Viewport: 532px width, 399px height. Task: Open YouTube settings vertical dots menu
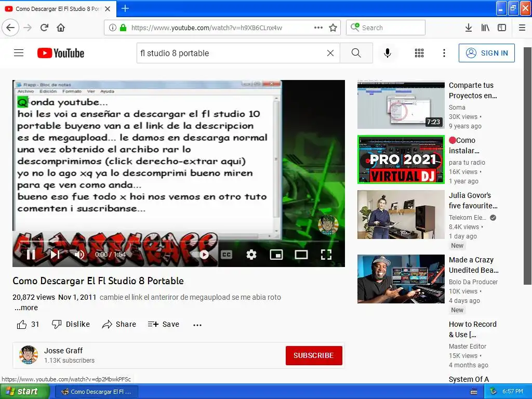coord(444,53)
